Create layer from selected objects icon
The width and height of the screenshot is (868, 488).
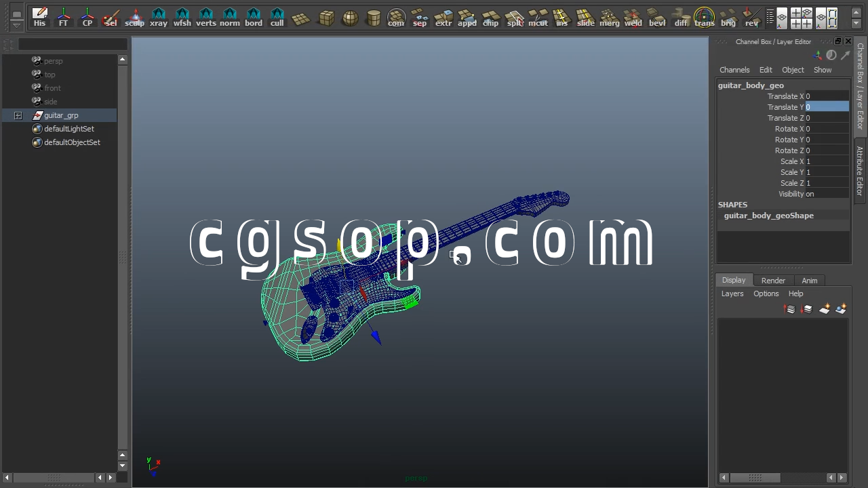[x=842, y=309]
